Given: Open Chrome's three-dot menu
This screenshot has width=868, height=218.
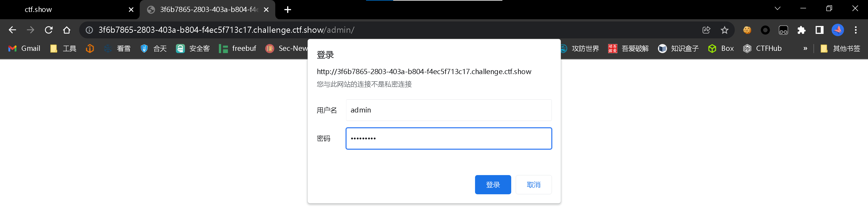Looking at the screenshot, I should tap(856, 30).
